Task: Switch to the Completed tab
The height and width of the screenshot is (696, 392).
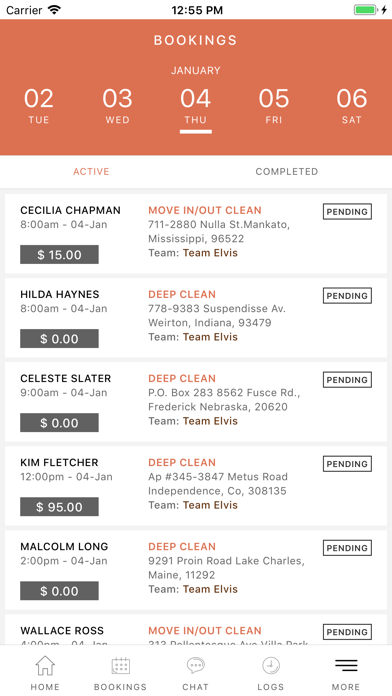Action: [287, 171]
